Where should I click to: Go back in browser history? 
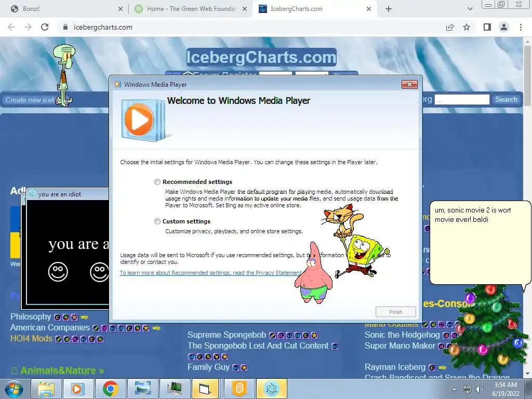[11, 27]
